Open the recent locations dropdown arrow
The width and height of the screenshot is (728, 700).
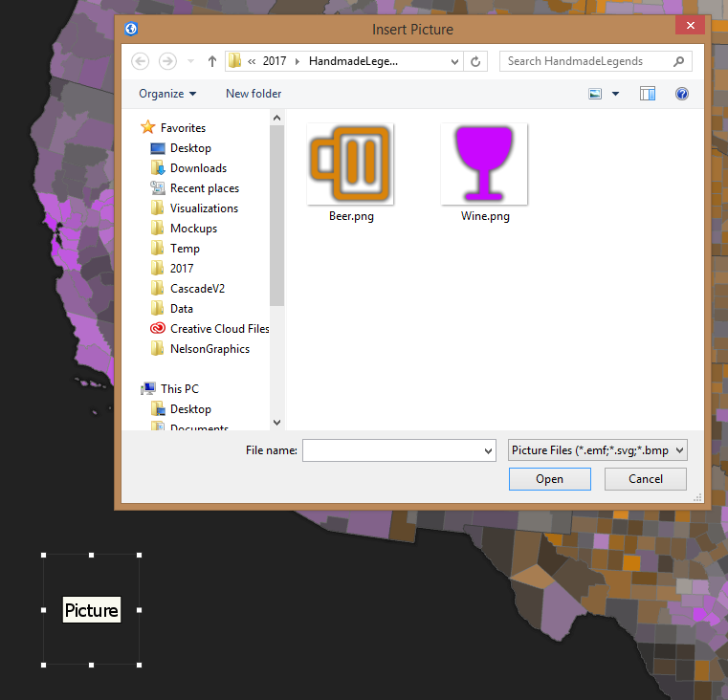tap(190, 61)
